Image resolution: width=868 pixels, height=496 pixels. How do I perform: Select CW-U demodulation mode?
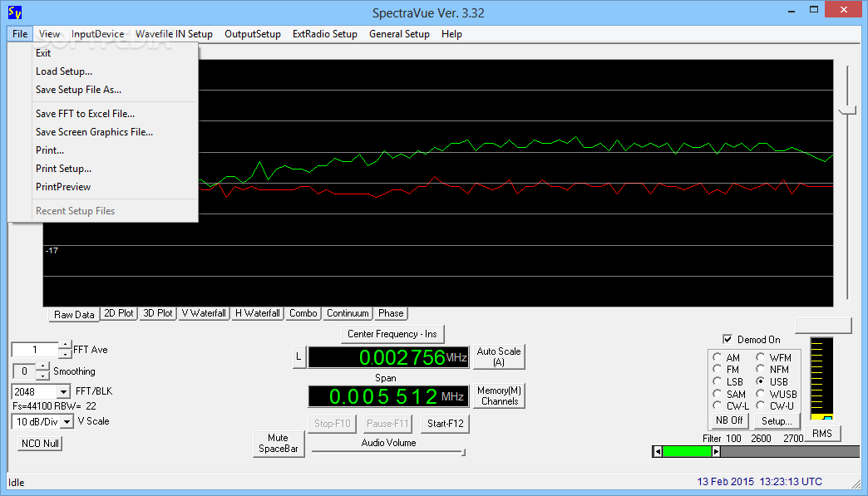click(761, 406)
